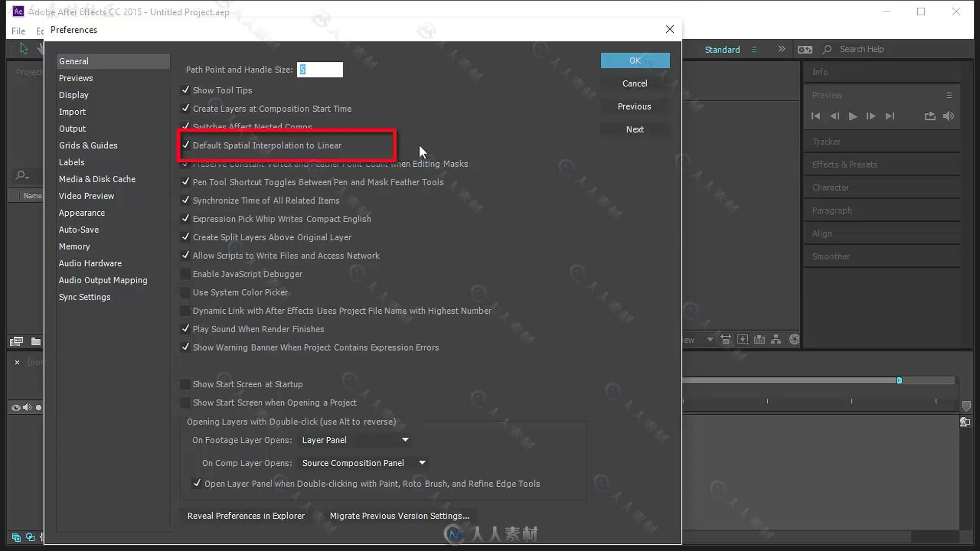This screenshot has height=551, width=980.
Task: Open the File menu
Action: [x=18, y=31]
